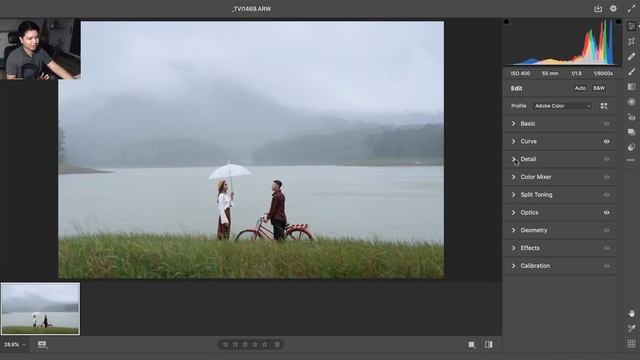
Task: Click the Auto adjustment button
Action: pyautogui.click(x=580, y=88)
